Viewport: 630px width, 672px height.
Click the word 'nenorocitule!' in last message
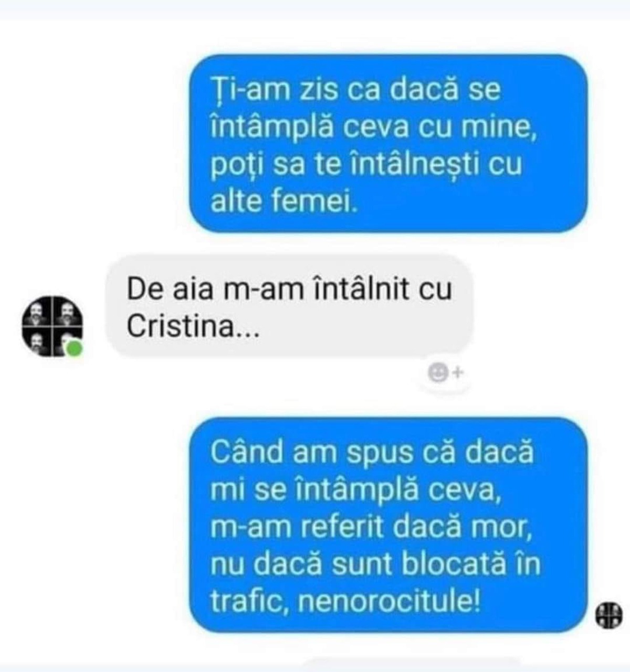click(389, 602)
